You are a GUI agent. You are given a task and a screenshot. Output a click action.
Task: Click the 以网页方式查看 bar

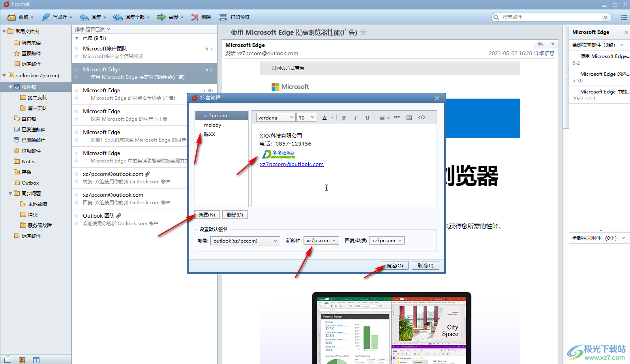[x=390, y=68]
